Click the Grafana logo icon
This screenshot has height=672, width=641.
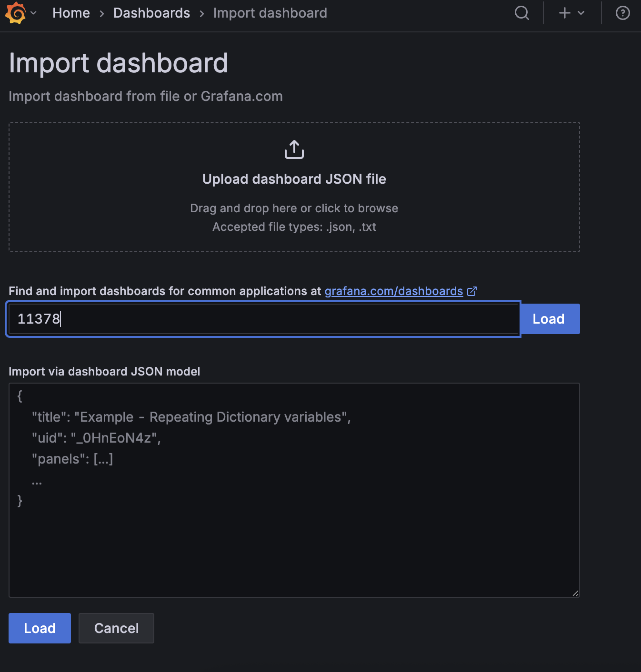[x=15, y=13]
